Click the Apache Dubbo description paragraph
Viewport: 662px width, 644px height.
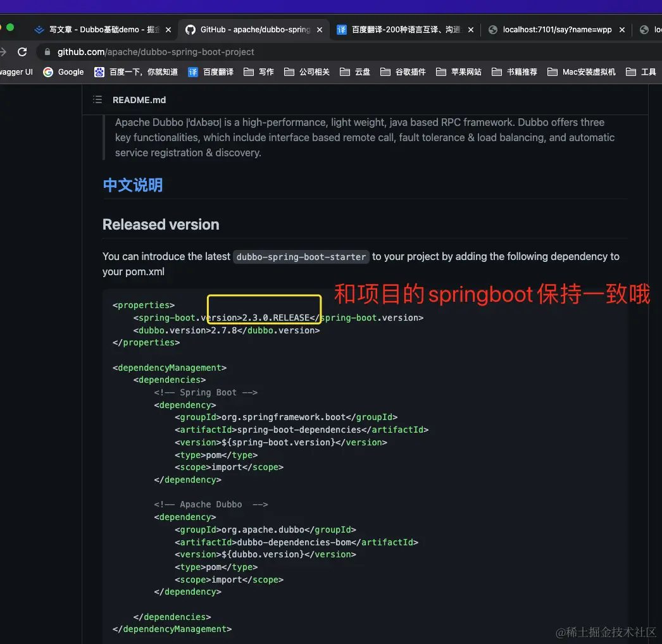365,137
